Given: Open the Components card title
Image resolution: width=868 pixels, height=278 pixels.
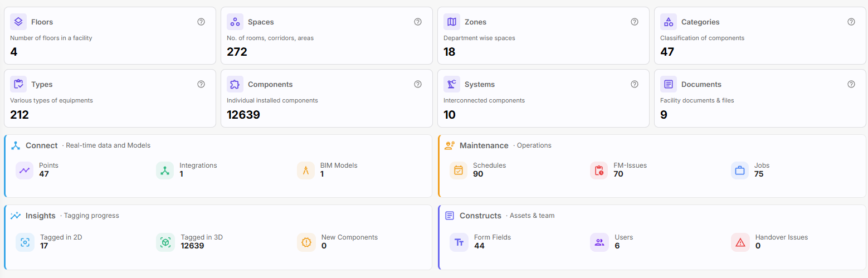Looking at the screenshot, I should [x=270, y=84].
